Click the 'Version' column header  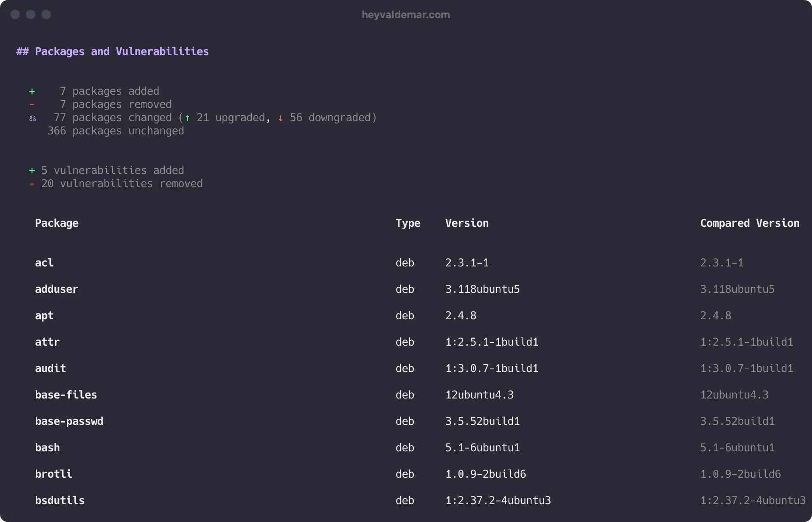pos(467,223)
